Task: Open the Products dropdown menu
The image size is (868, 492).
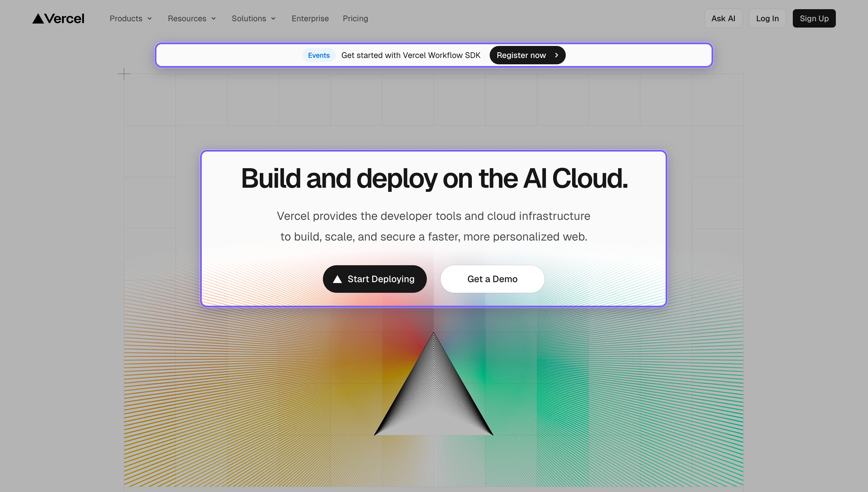Action: 126,19
